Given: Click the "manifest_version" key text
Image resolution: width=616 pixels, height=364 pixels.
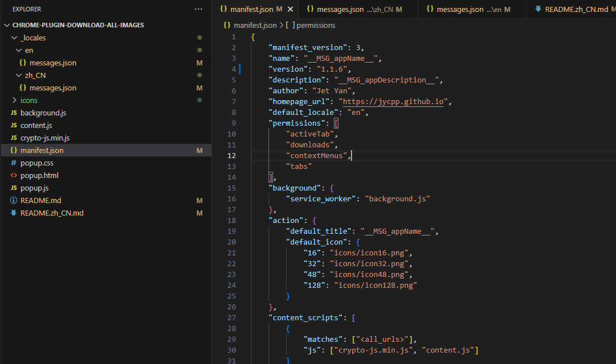Looking at the screenshot, I should (308, 48).
